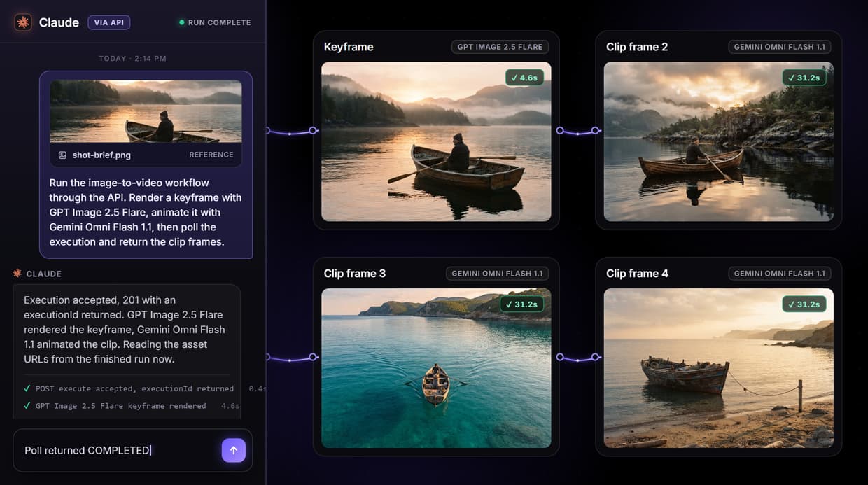
Task: Click the Clip frame 2 card title
Action: (637, 47)
